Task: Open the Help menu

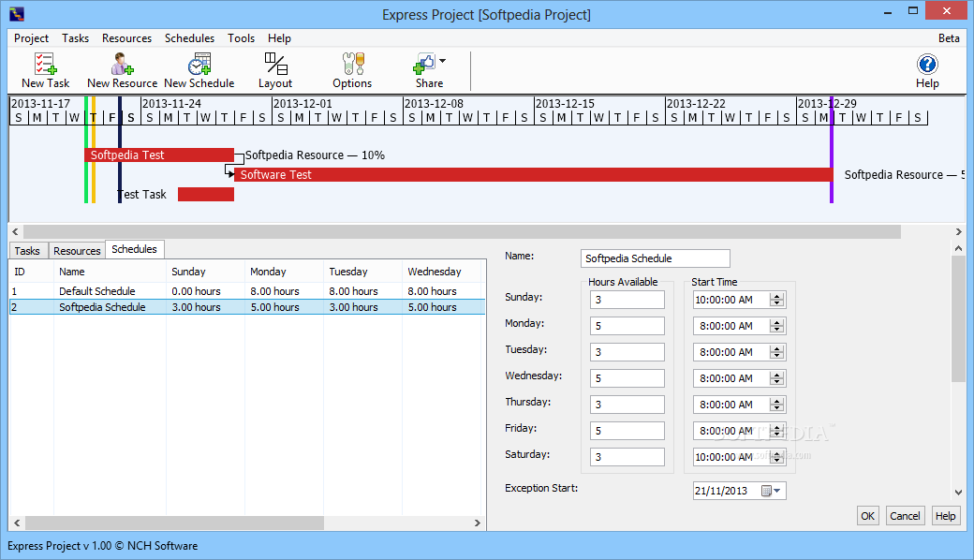Action: pyautogui.click(x=279, y=38)
